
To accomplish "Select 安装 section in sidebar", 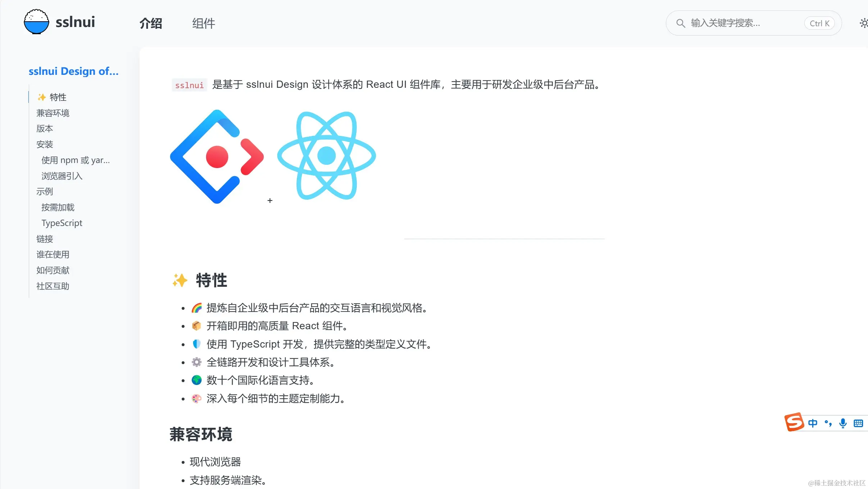I will click(x=45, y=144).
